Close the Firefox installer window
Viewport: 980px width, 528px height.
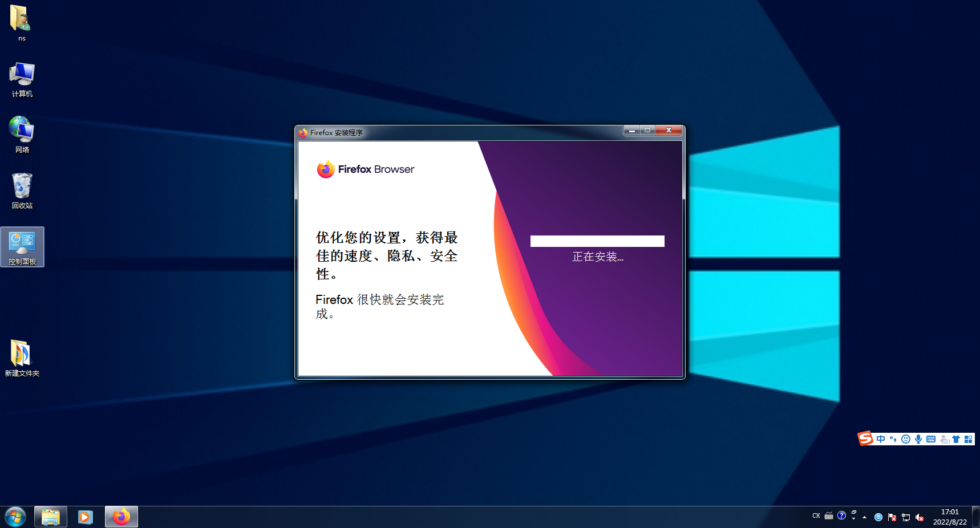pyautogui.click(x=669, y=131)
